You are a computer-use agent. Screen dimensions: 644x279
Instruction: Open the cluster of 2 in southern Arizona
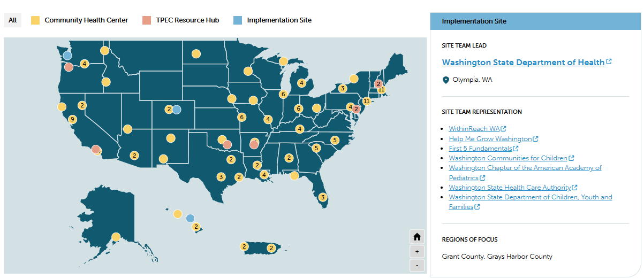pos(134,156)
